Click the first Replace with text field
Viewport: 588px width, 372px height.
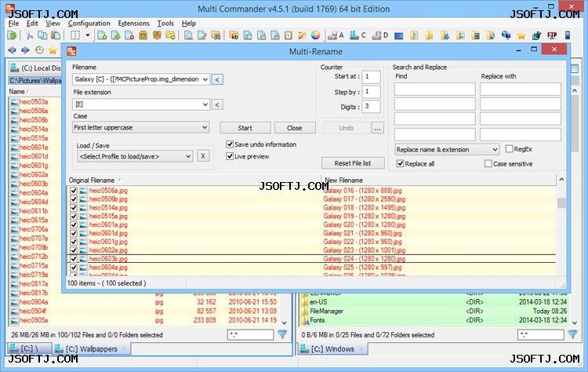521,89
